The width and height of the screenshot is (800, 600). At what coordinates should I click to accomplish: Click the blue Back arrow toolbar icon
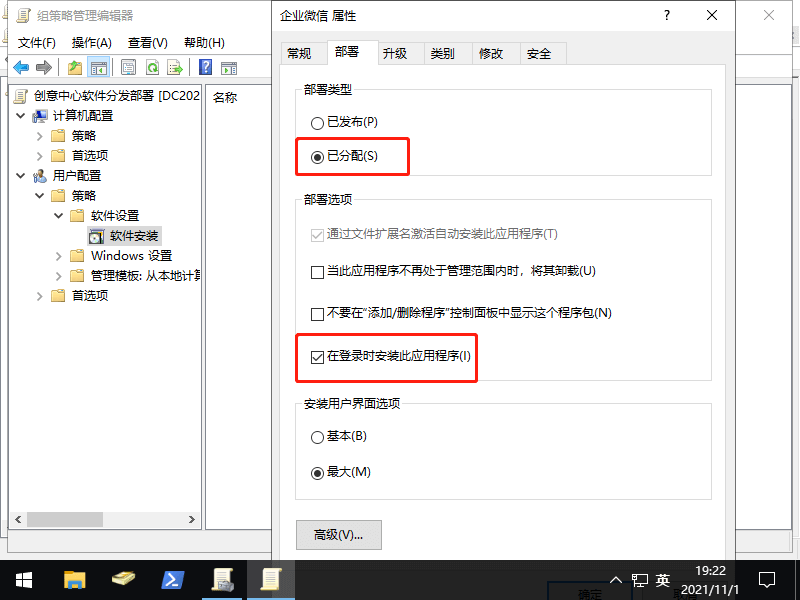click(x=21, y=67)
